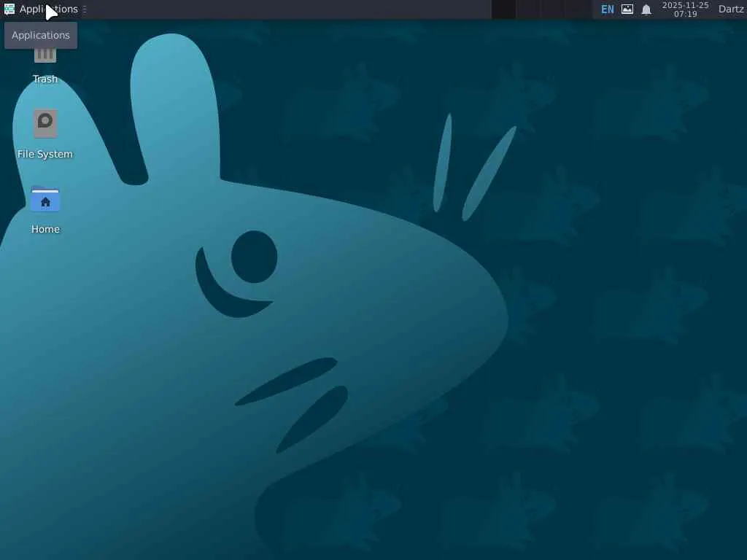
Task: Click the EN keyboard layout indicator
Action: 608,9
